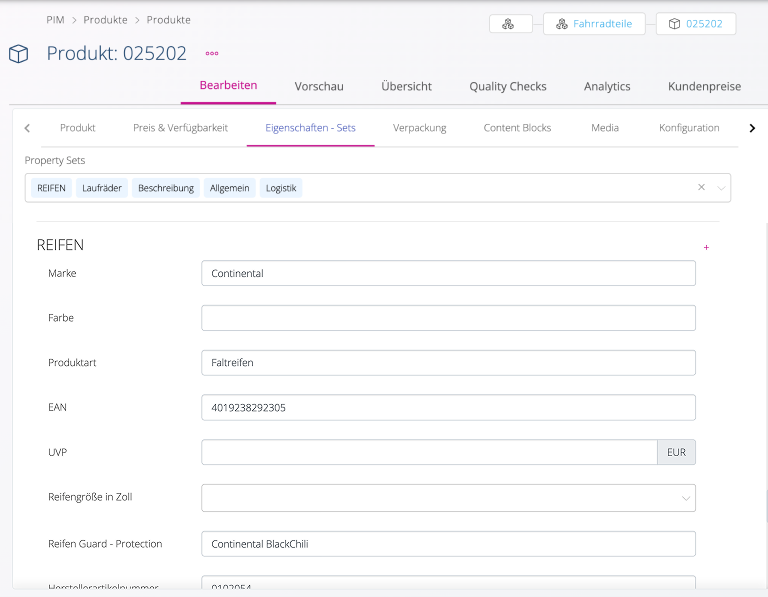Click the PIM breadcrumb link

55,20
